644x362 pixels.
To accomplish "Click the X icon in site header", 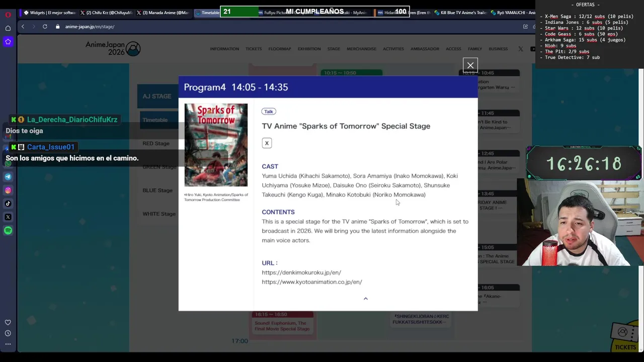I will pos(520,49).
